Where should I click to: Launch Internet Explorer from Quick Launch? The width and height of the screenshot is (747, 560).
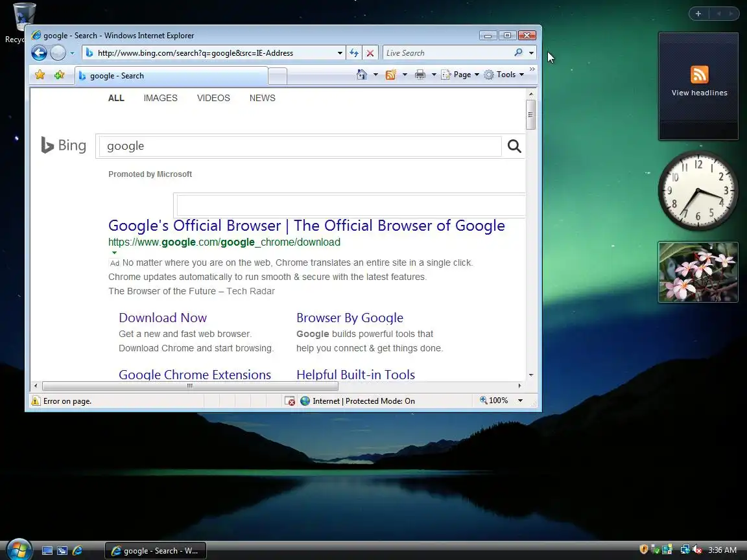(77, 550)
